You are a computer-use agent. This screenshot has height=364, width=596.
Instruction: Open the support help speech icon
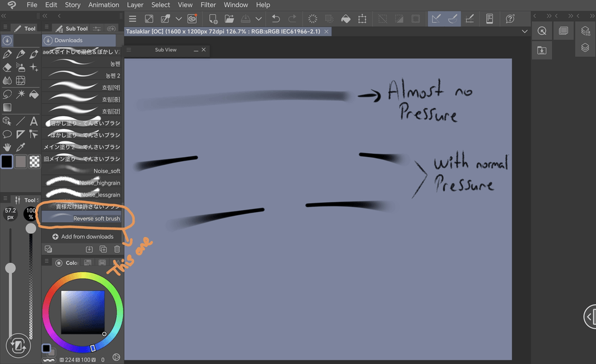[x=510, y=19]
